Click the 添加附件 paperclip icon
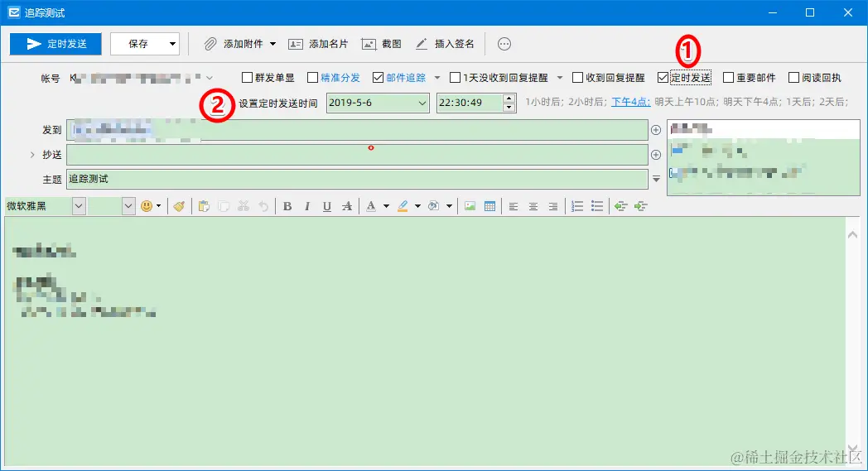 [210, 44]
